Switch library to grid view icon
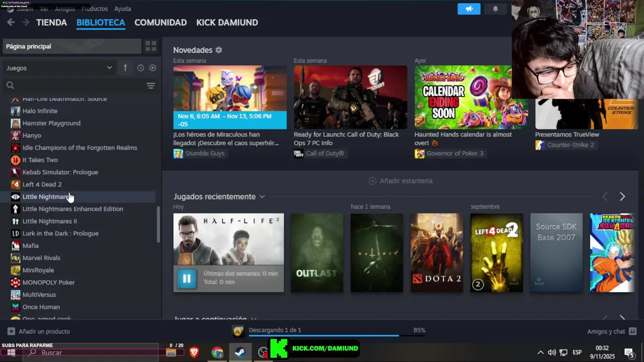 151,46
